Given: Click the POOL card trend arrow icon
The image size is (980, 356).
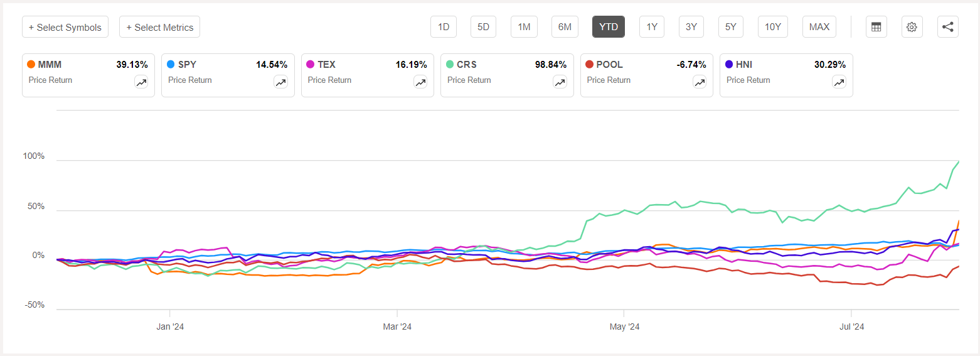Looking at the screenshot, I should (699, 82).
